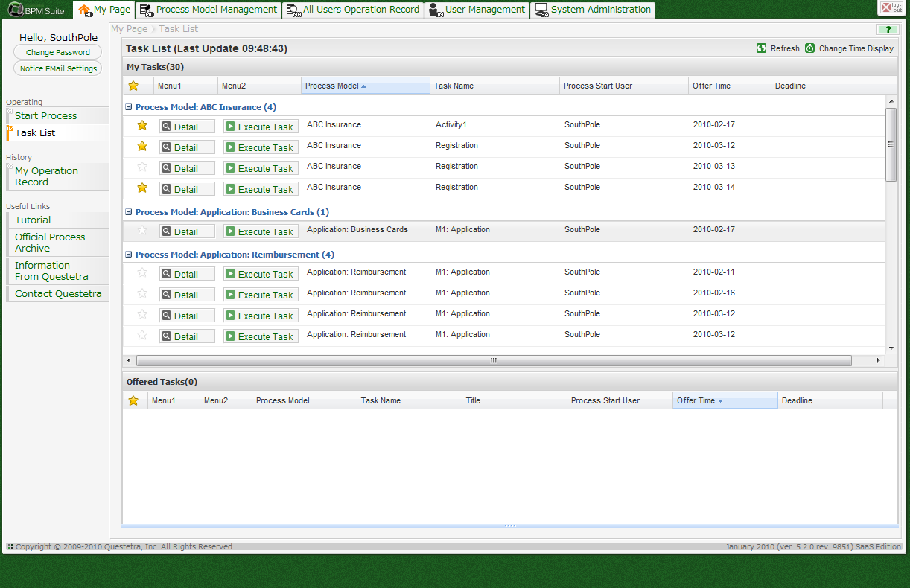Collapse the Application: Reimbursement group
Screen dimensions: 910x588
click(129, 255)
